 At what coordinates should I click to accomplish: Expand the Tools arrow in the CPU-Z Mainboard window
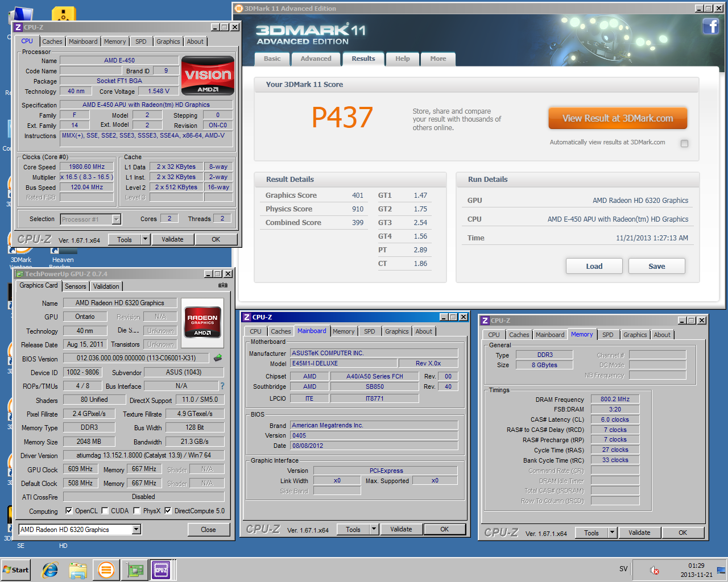tap(374, 529)
